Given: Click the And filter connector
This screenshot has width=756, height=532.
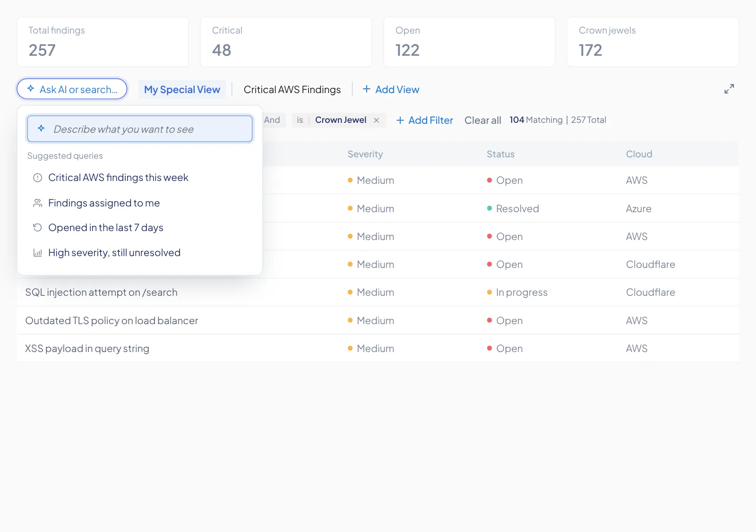Looking at the screenshot, I should click(x=272, y=120).
